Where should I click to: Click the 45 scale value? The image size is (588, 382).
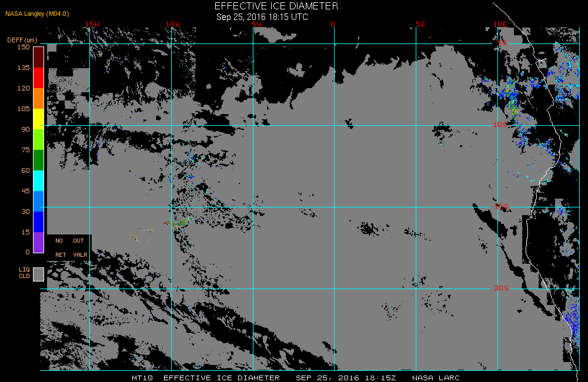click(x=25, y=192)
